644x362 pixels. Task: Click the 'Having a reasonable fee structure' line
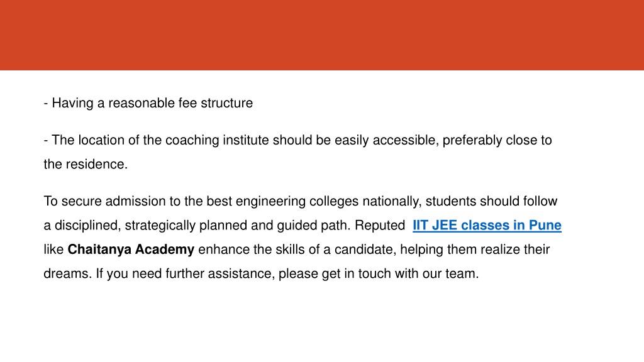(148, 103)
